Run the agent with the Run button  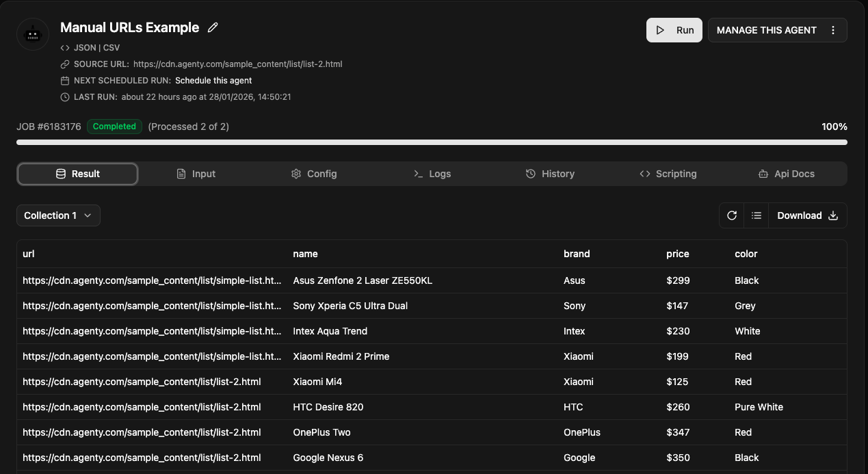[x=674, y=30]
